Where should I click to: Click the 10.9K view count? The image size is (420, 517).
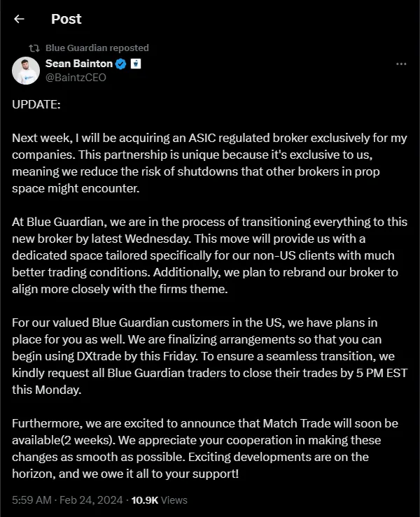coord(145,500)
